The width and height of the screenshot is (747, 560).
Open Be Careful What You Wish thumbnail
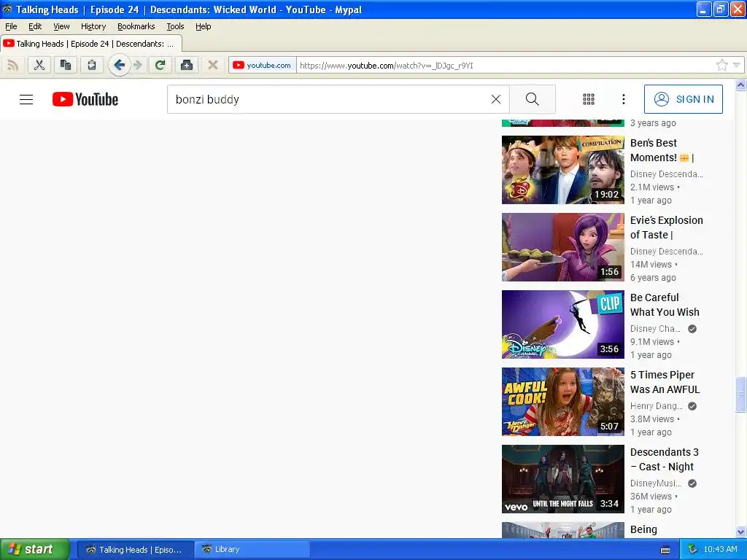[x=562, y=324]
